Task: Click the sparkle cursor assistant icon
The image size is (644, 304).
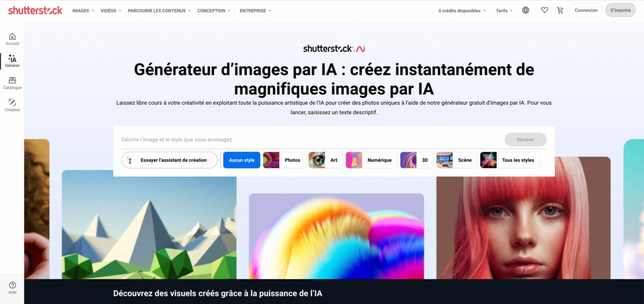Action: tap(129, 160)
